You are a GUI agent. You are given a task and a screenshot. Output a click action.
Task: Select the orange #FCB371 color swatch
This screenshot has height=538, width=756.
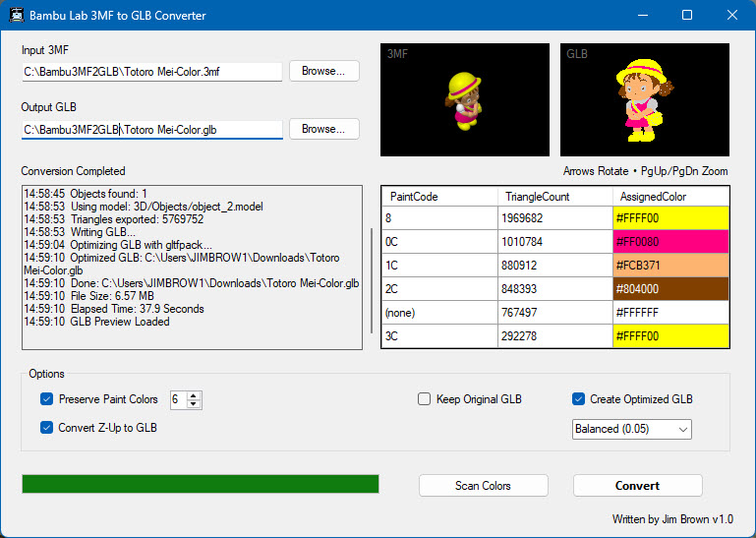[670, 266]
